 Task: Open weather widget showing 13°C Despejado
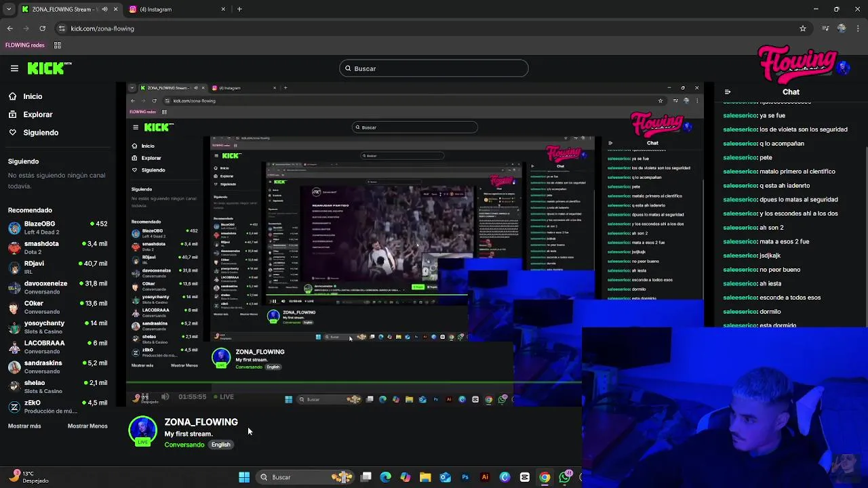[27, 477]
